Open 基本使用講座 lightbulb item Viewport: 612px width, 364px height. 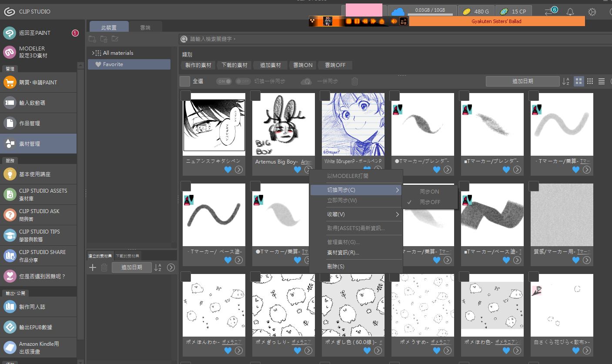38,174
